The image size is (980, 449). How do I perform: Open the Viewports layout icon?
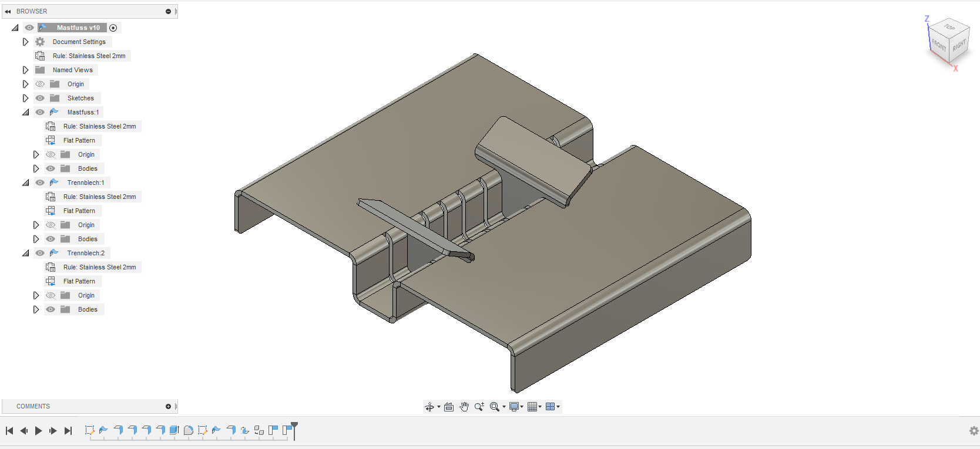coord(551,407)
